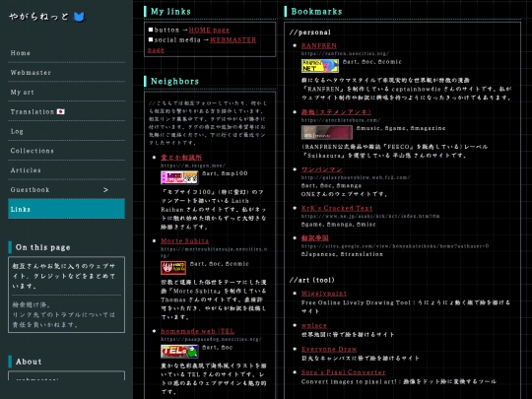Go to My art page
Viewport: 532px width, 399px height.
pyautogui.click(x=67, y=92)
